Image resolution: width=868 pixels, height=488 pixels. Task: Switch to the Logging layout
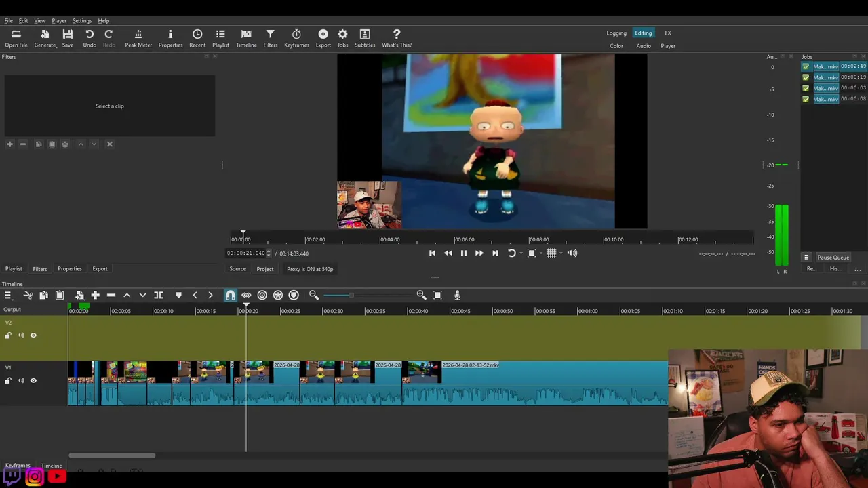pyautogui.click(x=616, y=33)
